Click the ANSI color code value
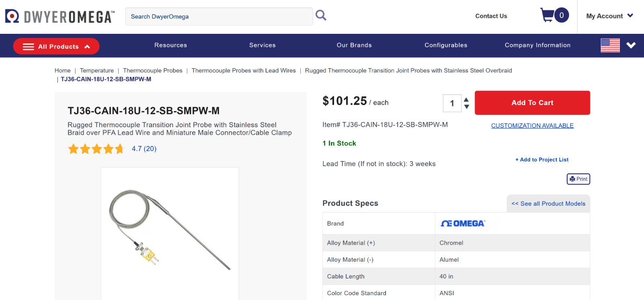Image resolution: width=644 pixels, height=300 pixels. coord(446,293)
